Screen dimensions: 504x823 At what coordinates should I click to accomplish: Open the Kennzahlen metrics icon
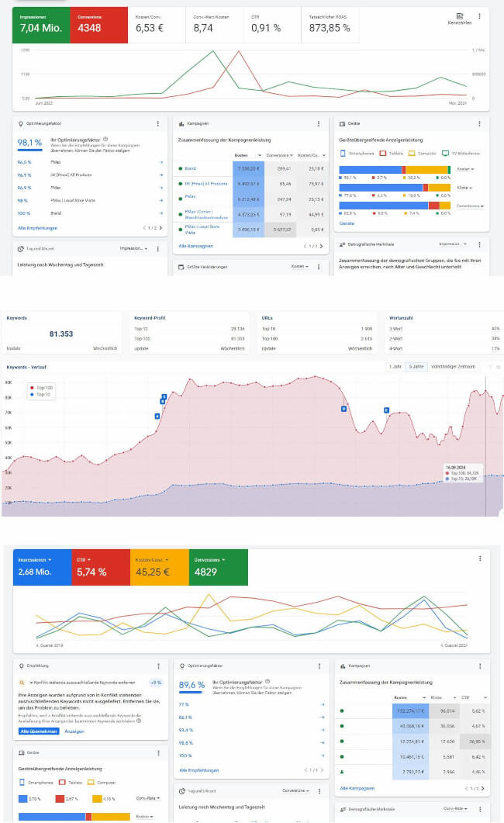pyautogui.click(x=459, y=19)
